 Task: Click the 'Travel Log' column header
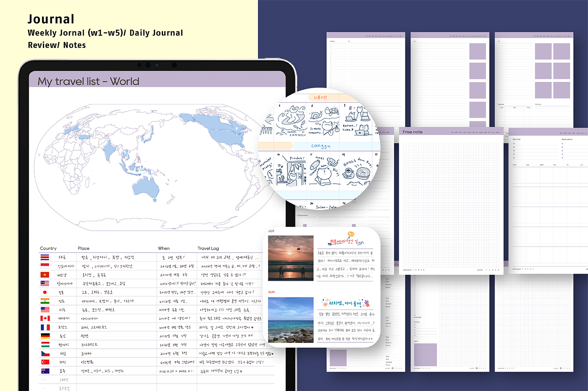[208, 248]
